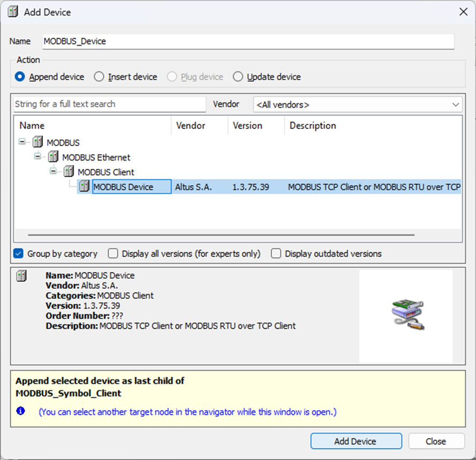Collapse the MODBUS Client tree node
The height and width of the screenshot is (460, 476).
tap(53, 171)
